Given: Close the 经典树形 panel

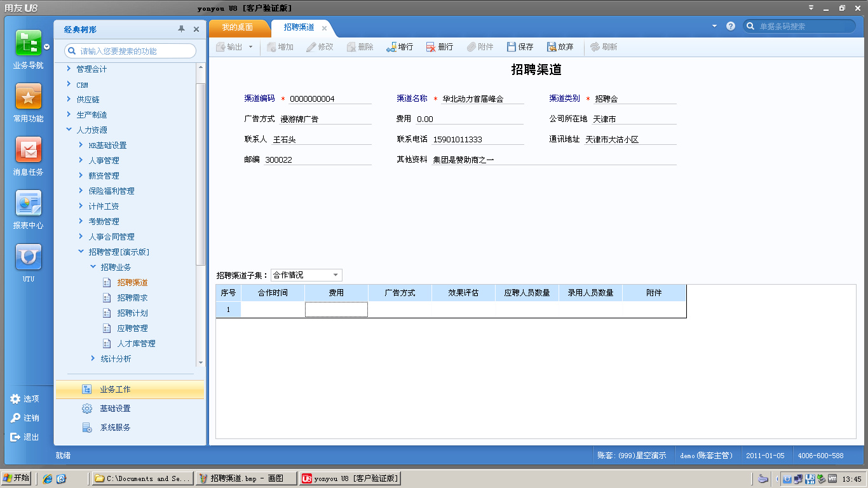Looking at the screenshot, I should pos(196,29).
